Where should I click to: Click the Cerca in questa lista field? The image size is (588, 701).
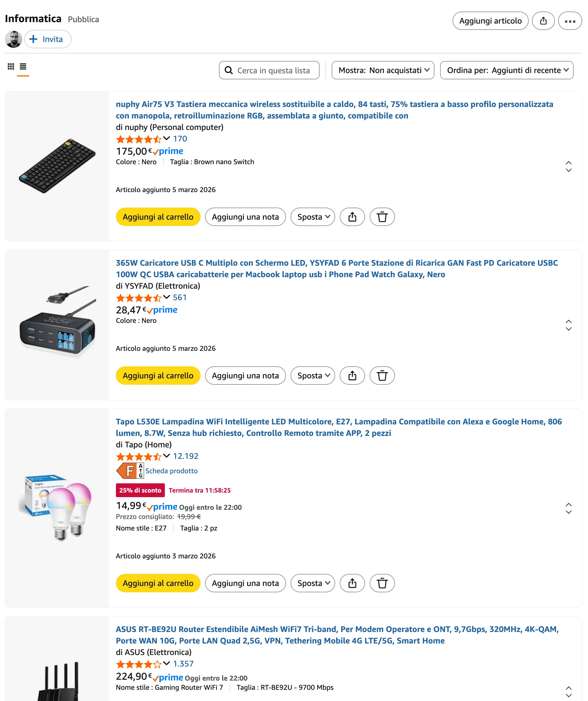(273, 70)
